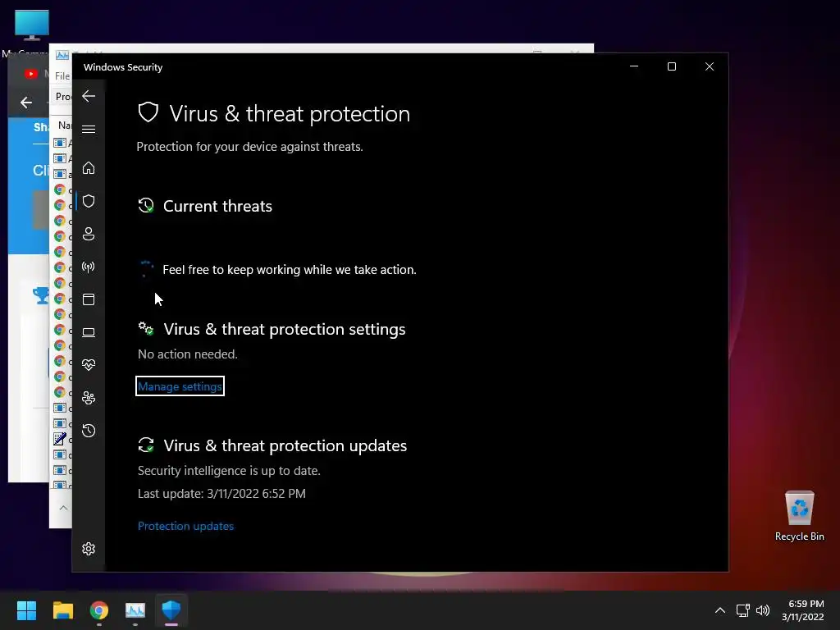Click back arrow in the Chrome window behind
Viewport: 840px width, 630px height.
coord(26,103)
